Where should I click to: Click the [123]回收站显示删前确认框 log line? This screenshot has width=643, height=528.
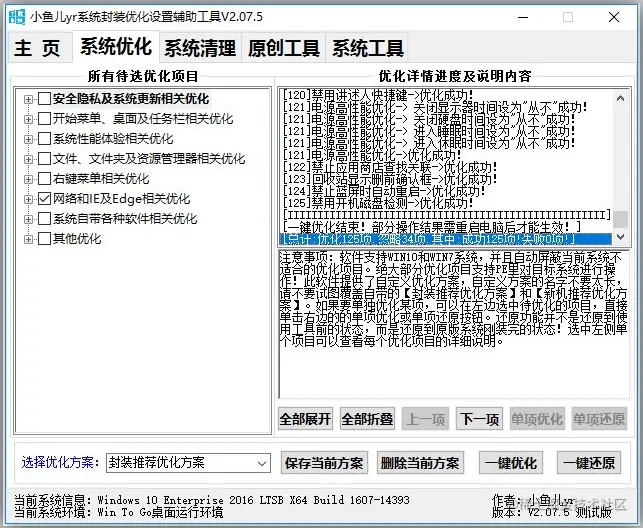tap(390, 179)
